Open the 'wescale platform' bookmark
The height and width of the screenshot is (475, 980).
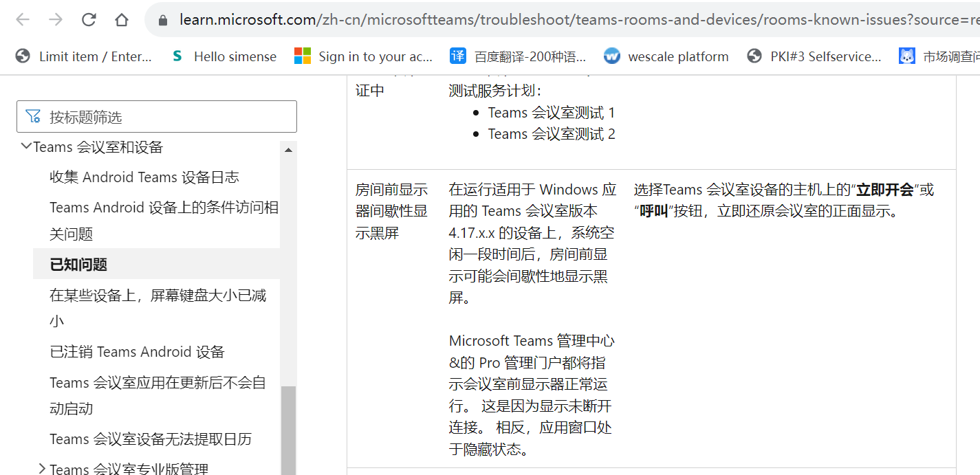coord(666,56)
